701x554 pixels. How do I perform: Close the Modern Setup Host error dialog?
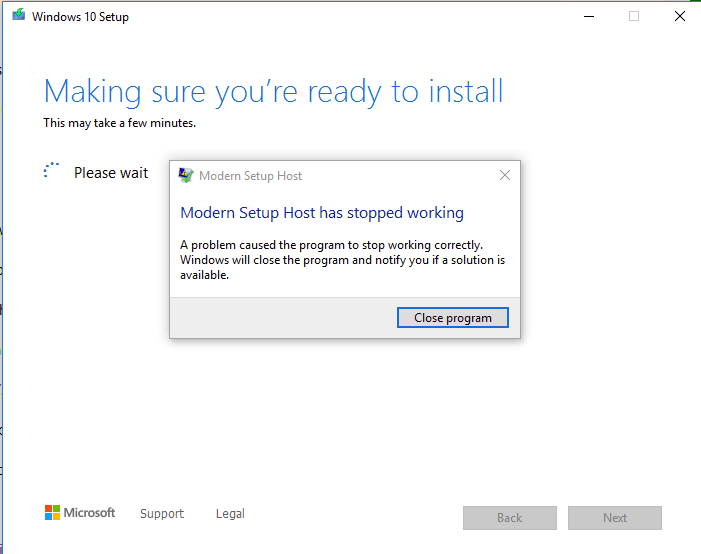(505, 175)
